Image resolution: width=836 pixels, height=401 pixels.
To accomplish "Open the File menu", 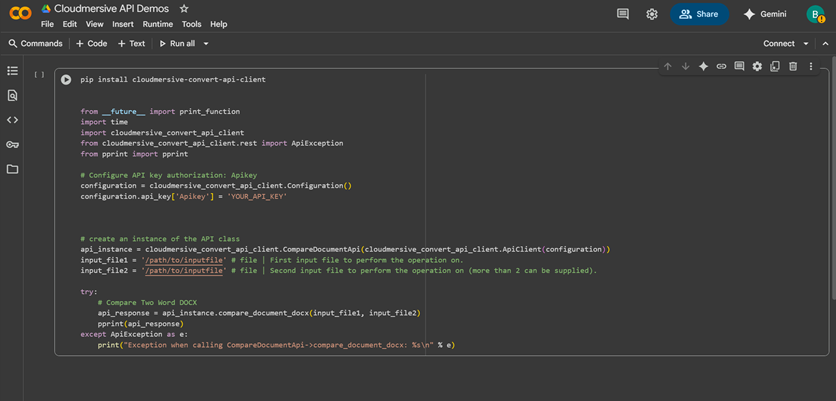I will coord(47,24).
